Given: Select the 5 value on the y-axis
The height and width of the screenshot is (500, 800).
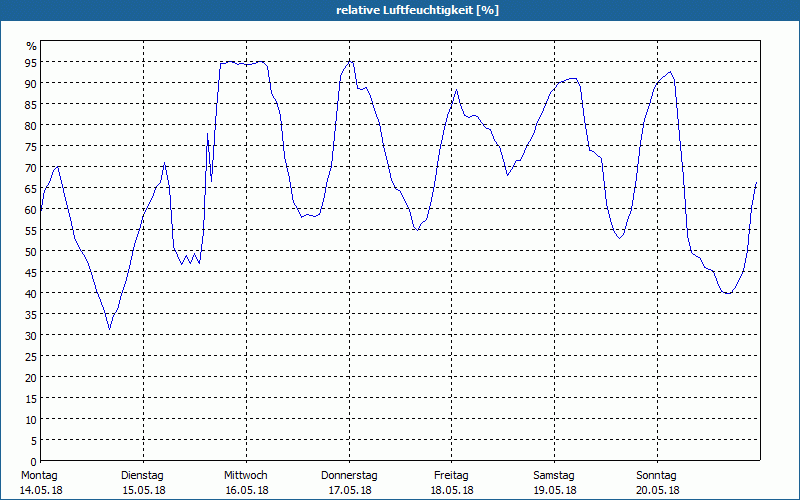Looking at the screenshot, I should point(34,441).
